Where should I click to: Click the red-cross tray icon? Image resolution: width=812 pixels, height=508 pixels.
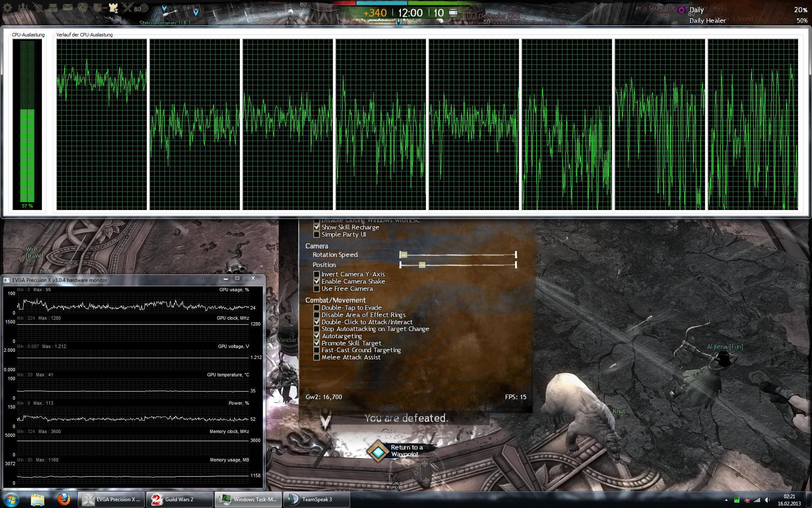[747, 500]
